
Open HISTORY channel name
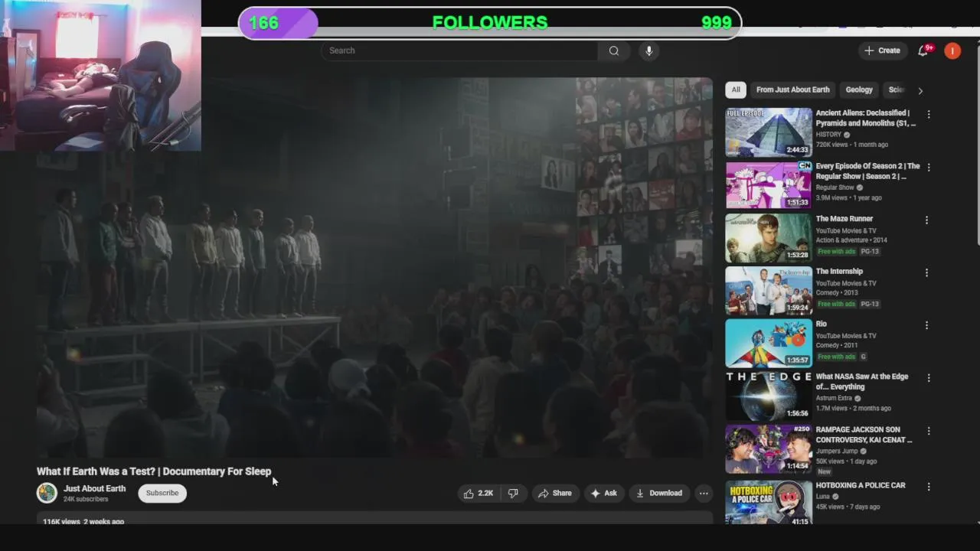click(x=828, y=135)
